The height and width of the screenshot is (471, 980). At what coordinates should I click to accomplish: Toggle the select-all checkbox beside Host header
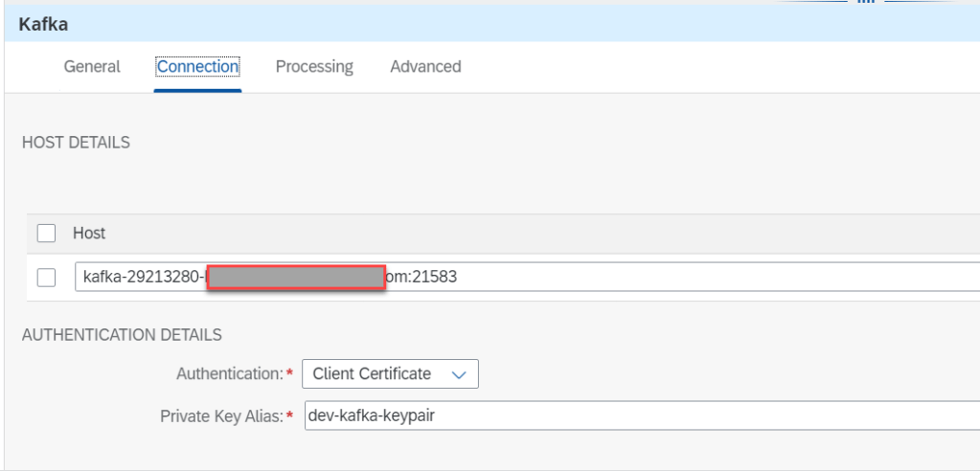pos(46,233)
